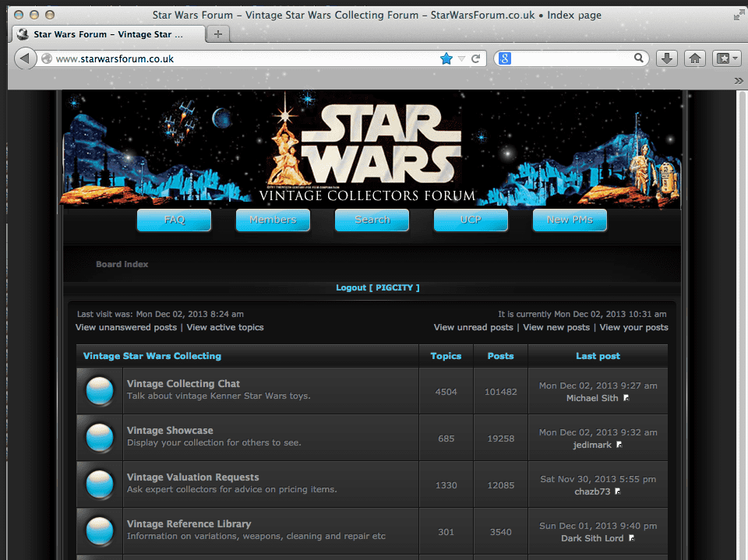View latest post icon next to jedimark
The image size is (748, 560).
(x=619, y=445)
